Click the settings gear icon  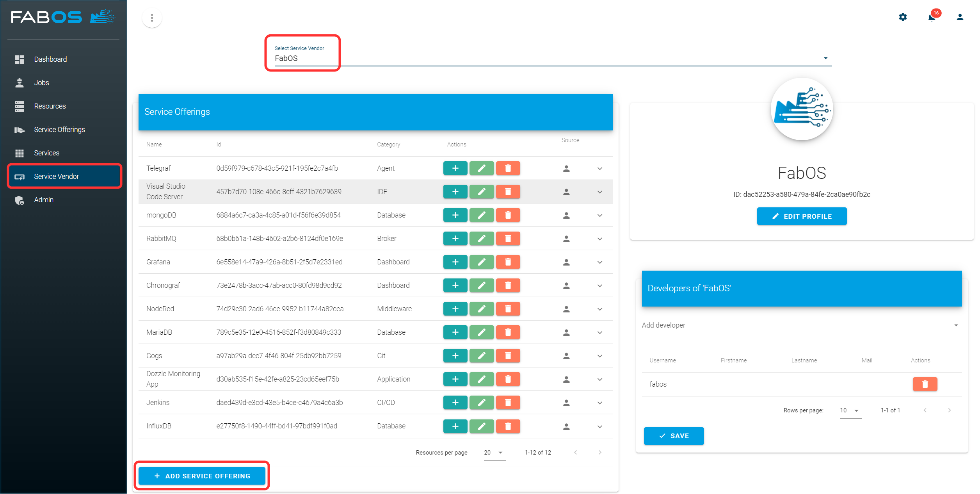903,17
